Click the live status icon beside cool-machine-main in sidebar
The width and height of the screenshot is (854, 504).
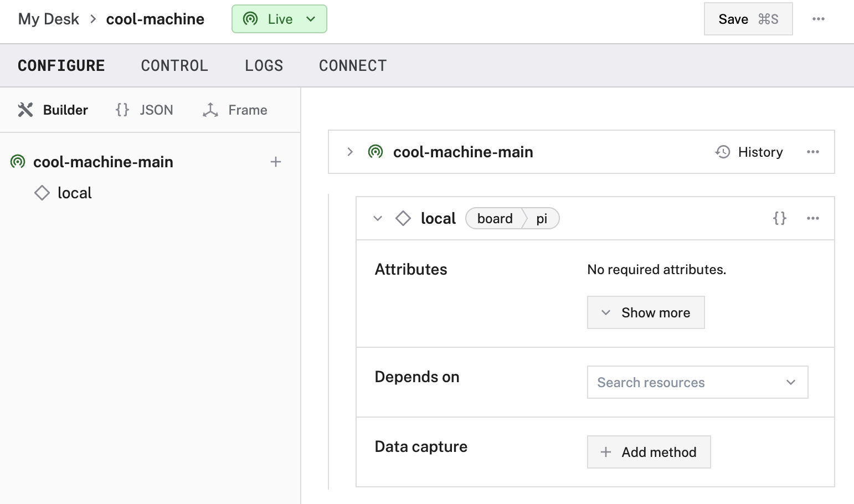pos(18,162)
